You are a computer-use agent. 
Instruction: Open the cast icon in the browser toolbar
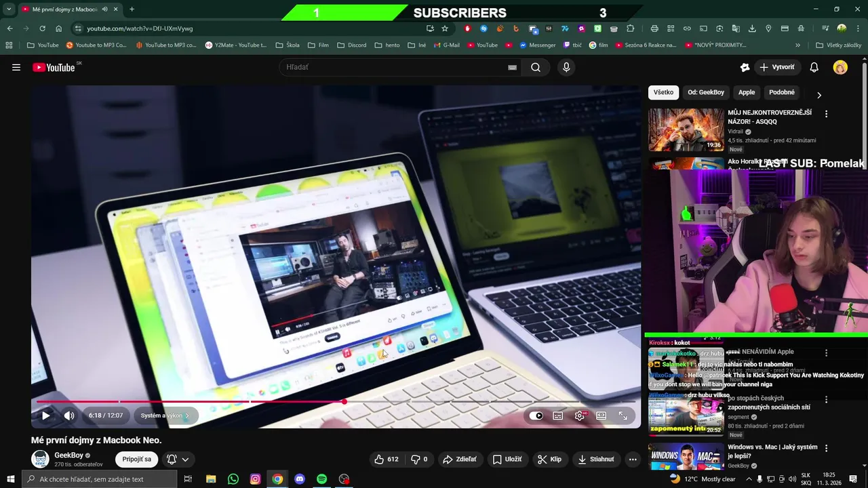pyautogui.click(x=703, y=28)
